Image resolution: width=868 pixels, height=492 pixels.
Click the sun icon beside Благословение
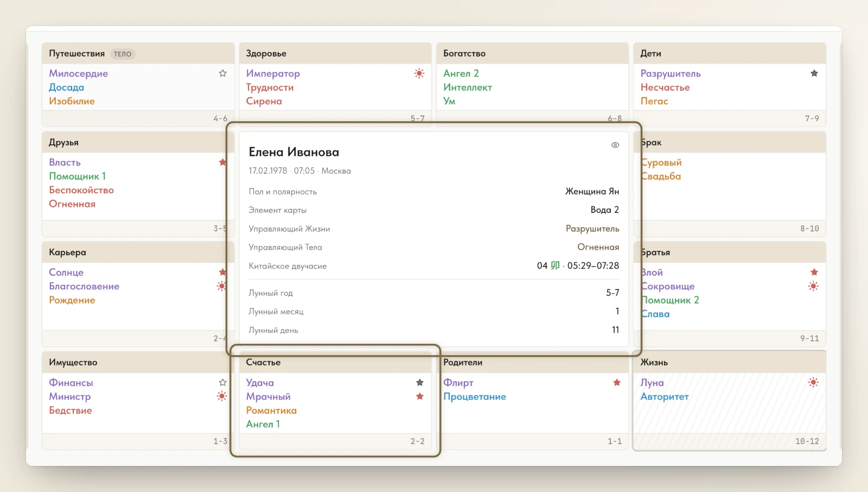tap(221, 286)
